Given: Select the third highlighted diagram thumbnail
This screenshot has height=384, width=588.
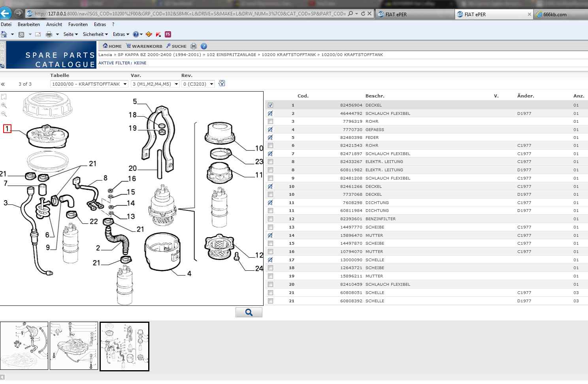Looking at the screenshot, I should click(x=124, y=347).
